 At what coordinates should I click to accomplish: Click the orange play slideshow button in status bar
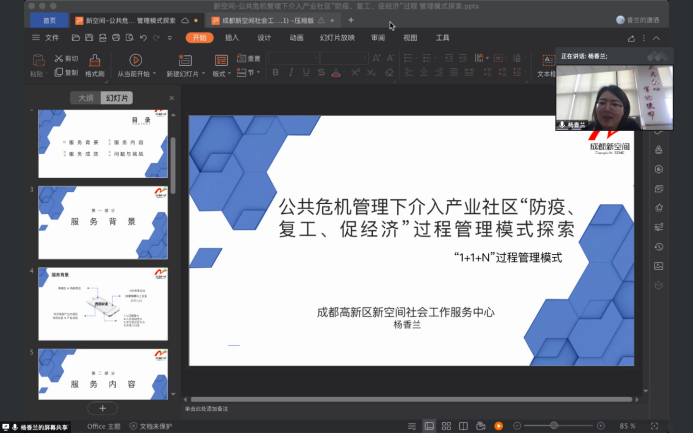tap(496, 426)
